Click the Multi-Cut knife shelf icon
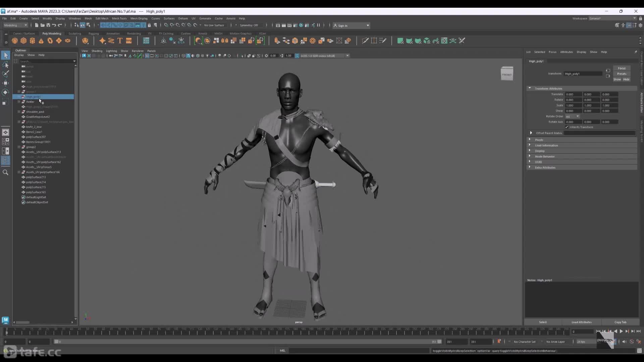 click(365, 41)
